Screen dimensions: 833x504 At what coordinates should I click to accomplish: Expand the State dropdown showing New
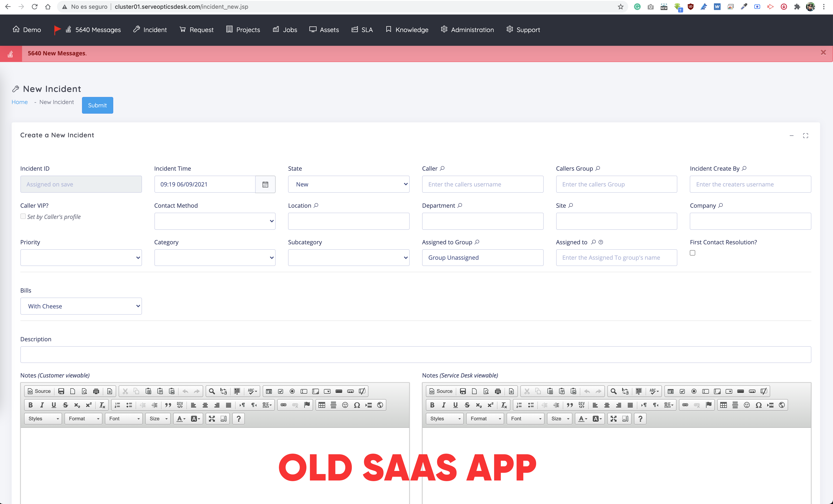(x=348, y=184)
